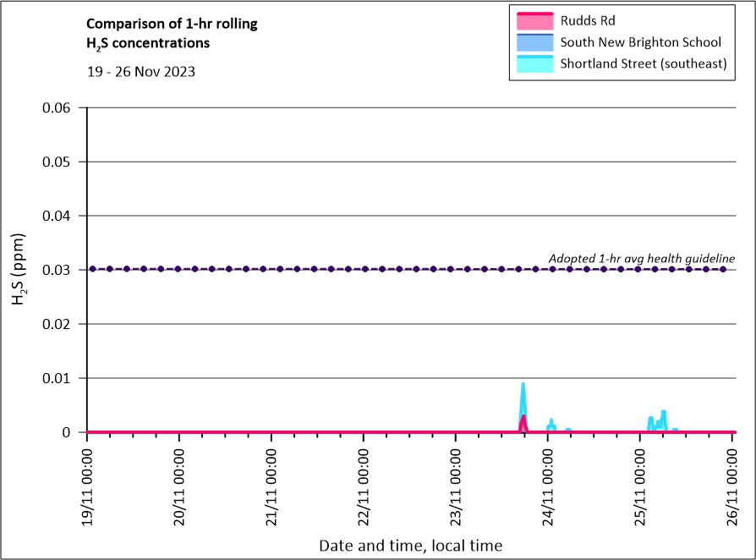Click the 0.06 y-axis tick label
The width and height of the screenshot is (756, 560).
(59, 107)
